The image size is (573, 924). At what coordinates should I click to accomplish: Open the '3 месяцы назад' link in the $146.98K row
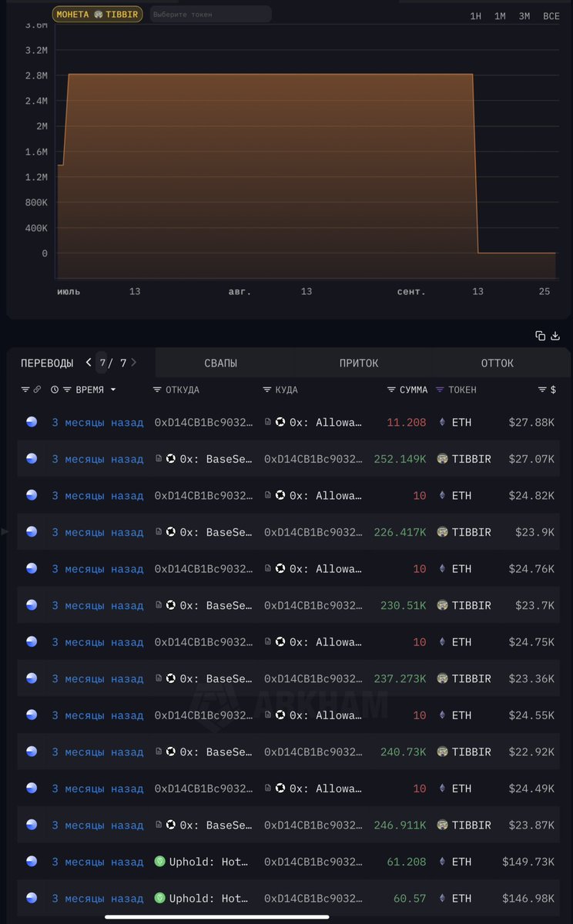tap(98, 898)
